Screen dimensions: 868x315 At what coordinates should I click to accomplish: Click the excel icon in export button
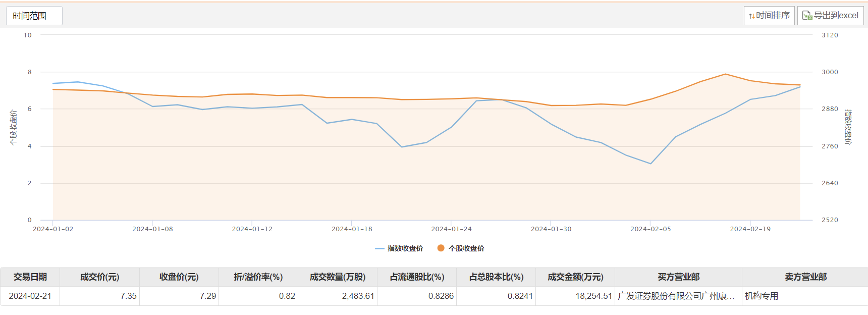pos(807,16)
